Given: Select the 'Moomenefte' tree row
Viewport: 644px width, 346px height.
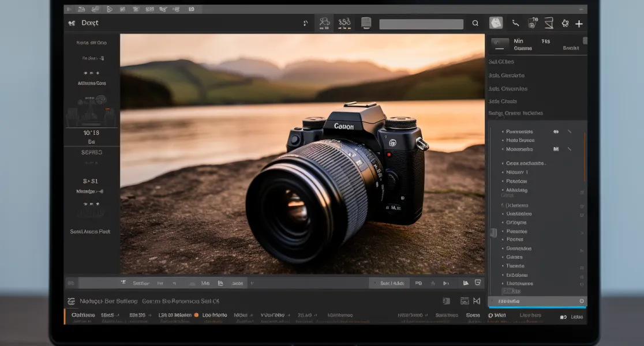Looking at the screenshot, I should click(x=519, y=149).
